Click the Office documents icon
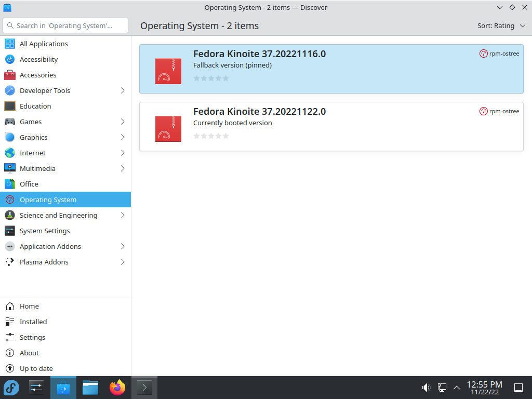 10,184
